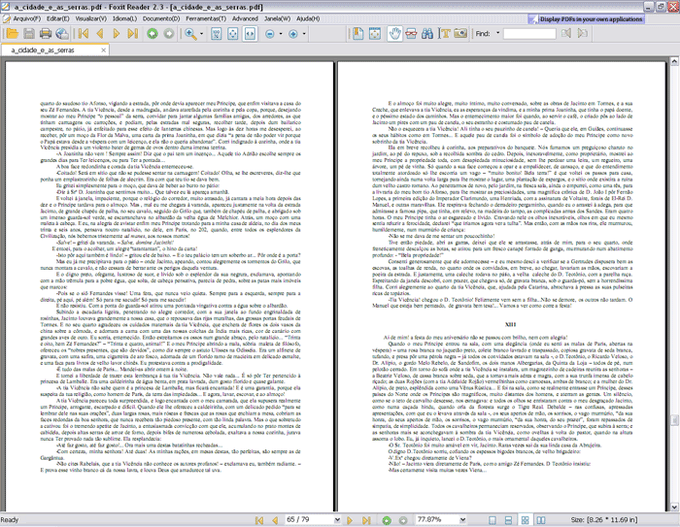Find previous match button
The width and height of the screenshot is (680, 527).
point(566,33)
